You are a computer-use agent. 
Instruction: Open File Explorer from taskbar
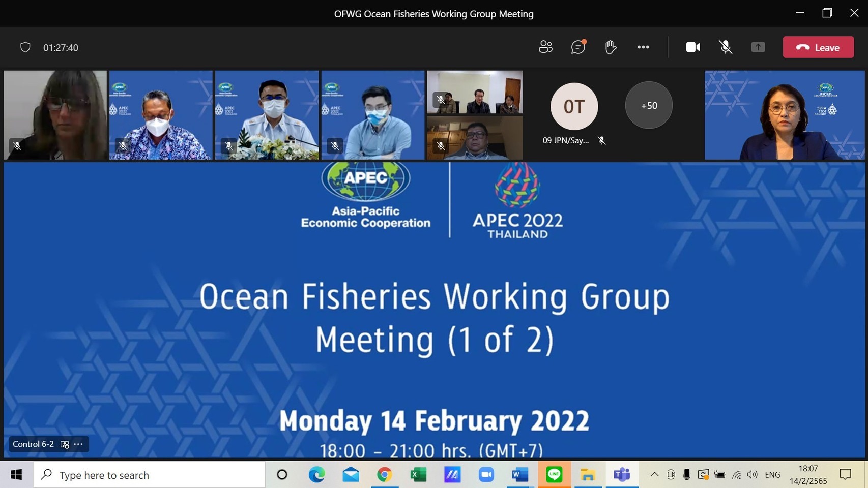588,475
